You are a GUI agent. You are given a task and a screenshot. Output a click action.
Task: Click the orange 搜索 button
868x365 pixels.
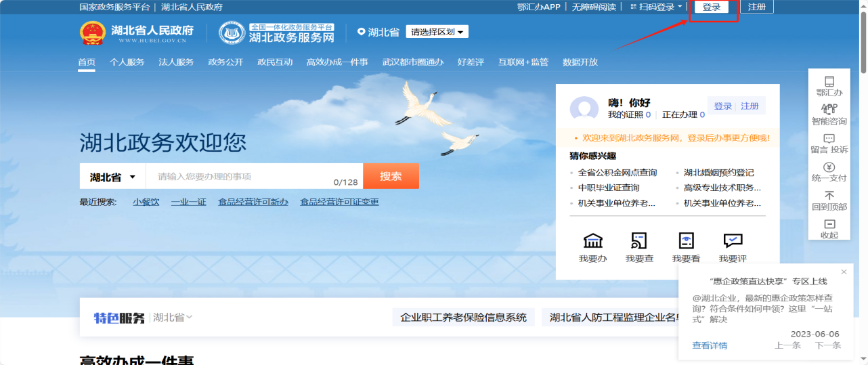(x=391, y=176)
